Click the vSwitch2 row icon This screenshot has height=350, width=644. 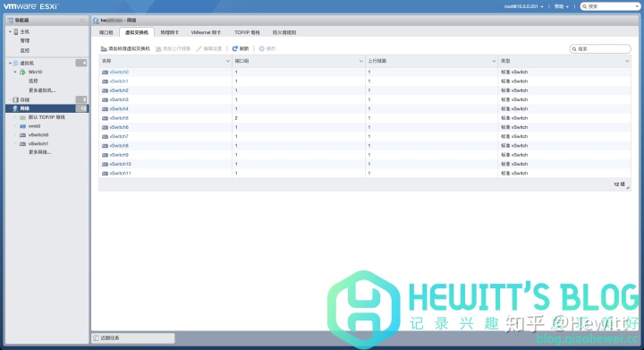pos(106,90)
